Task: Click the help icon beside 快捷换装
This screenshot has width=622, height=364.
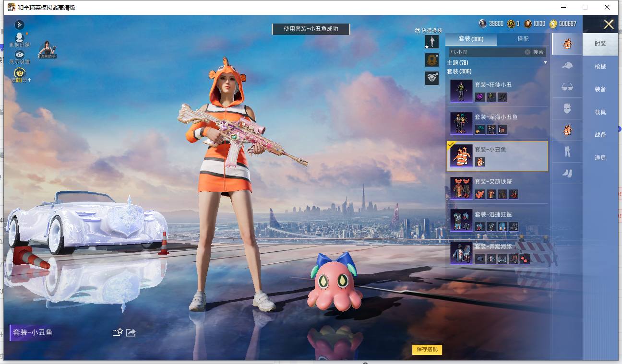Action: coord(418,30)
